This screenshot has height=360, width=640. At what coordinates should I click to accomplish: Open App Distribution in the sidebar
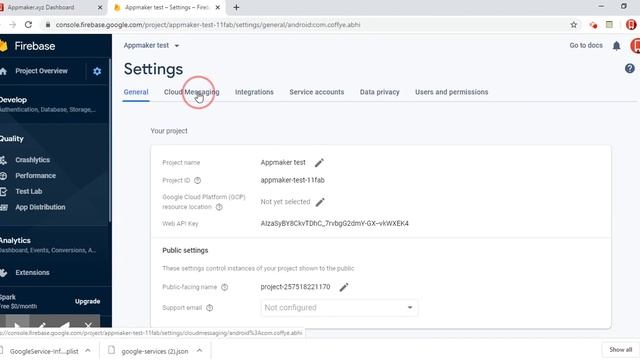[40, 207]
